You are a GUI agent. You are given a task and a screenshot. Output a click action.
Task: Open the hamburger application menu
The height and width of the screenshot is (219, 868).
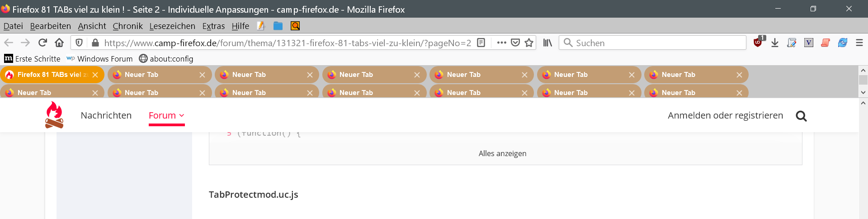(x=859, y=43)
